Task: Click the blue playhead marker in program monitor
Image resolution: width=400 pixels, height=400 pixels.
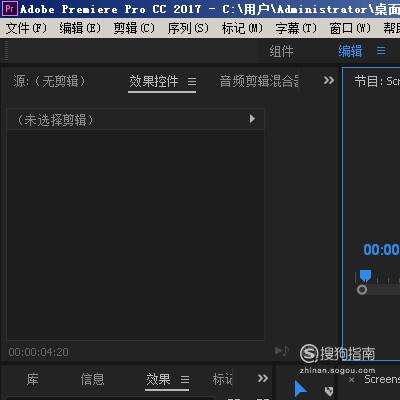Action: pyautogui.click(x=365, y=276)
